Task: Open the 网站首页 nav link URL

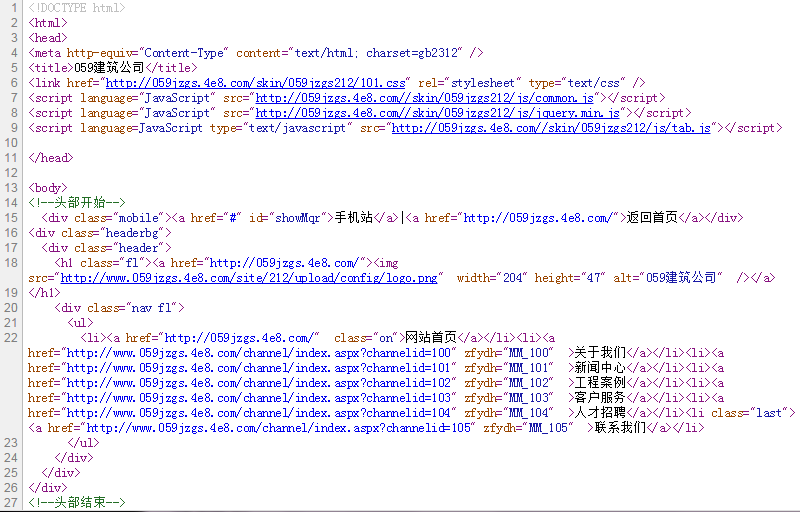Action: click(x=240, y=338)
